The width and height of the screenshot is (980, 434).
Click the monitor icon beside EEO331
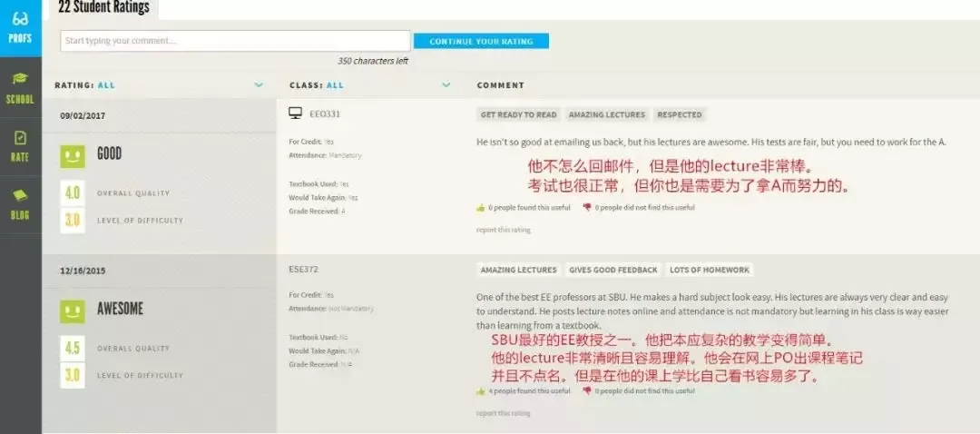click(295, 113)
